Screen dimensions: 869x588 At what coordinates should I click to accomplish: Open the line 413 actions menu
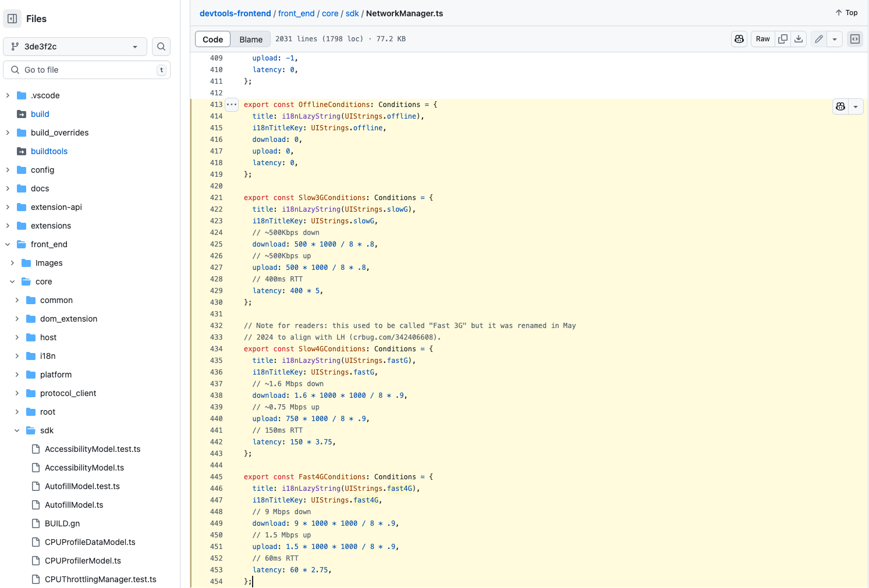click(232, 105)
